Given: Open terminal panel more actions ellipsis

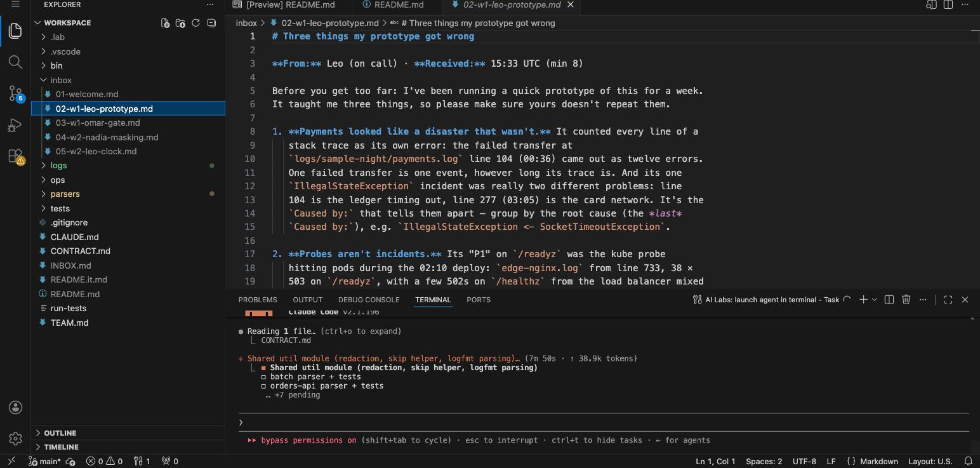Looking at the screenshot, I should (923, 300).
